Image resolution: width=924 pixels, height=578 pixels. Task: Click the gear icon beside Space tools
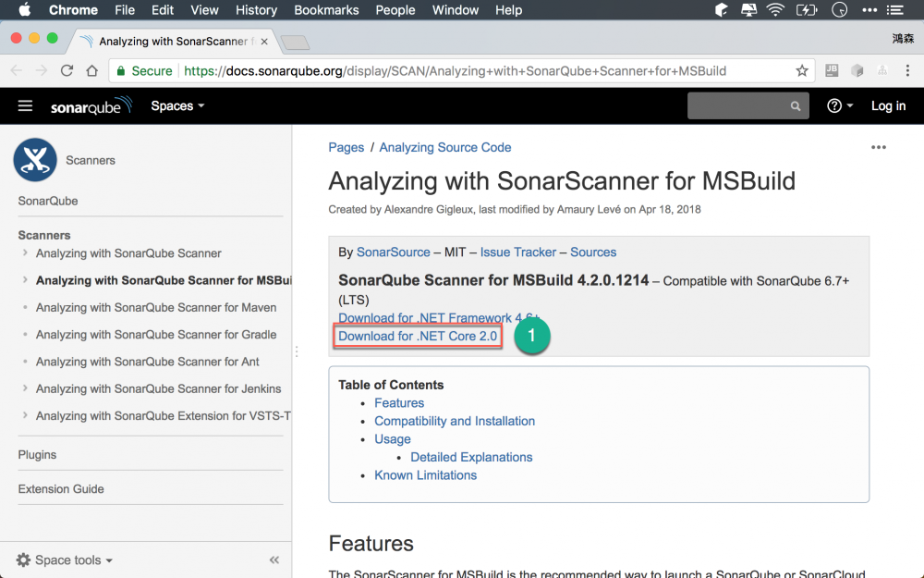pos(25,560)
